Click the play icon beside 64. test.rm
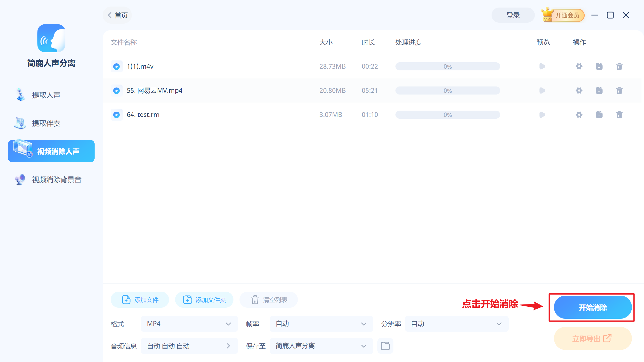 pyautogui.click(x=116, y=115)
